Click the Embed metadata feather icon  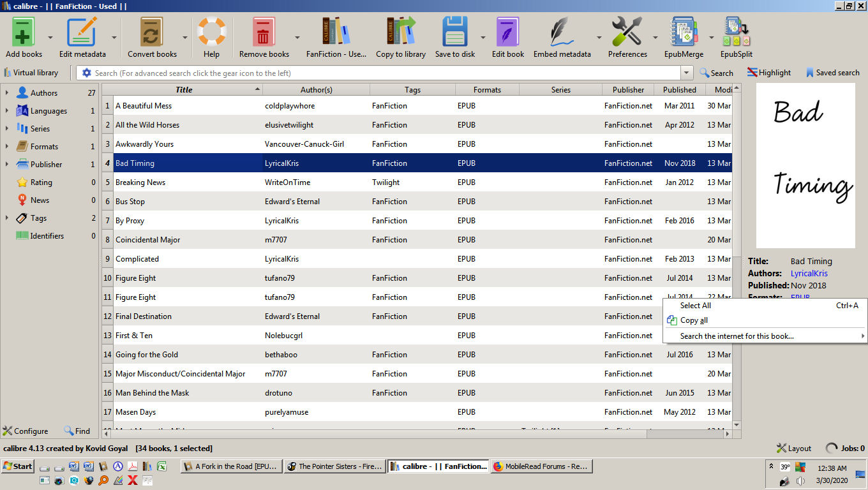click(x=562, y=32)
